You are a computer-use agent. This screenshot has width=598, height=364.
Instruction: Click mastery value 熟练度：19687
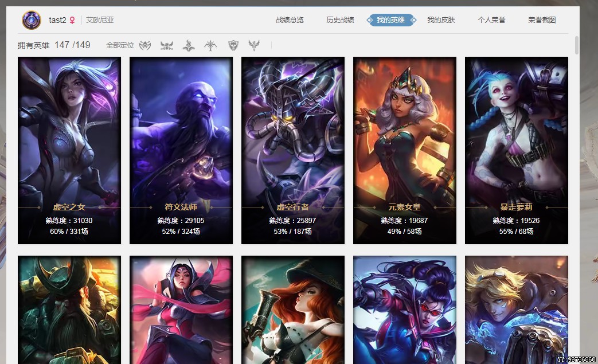[x=404, y=220]
